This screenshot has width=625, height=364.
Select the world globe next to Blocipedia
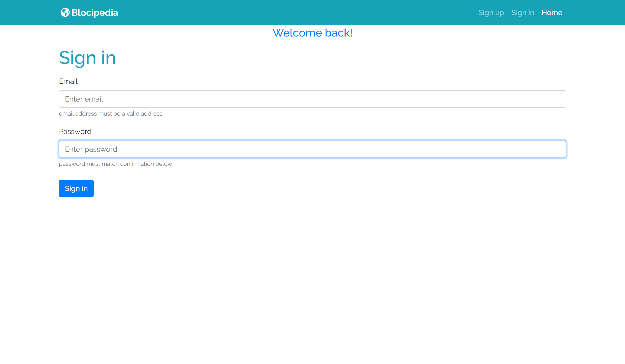pyautogui.click(x=65, y=12)
